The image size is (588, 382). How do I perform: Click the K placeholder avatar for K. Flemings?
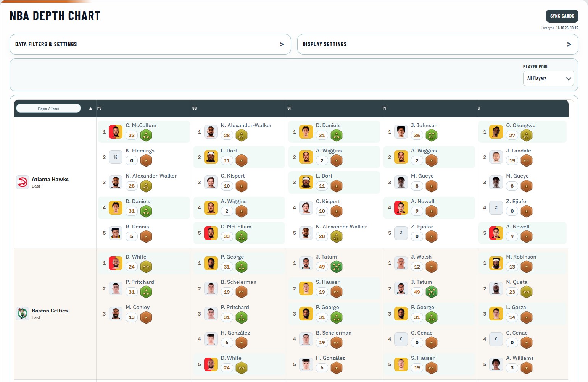click(x=116, y=157)
